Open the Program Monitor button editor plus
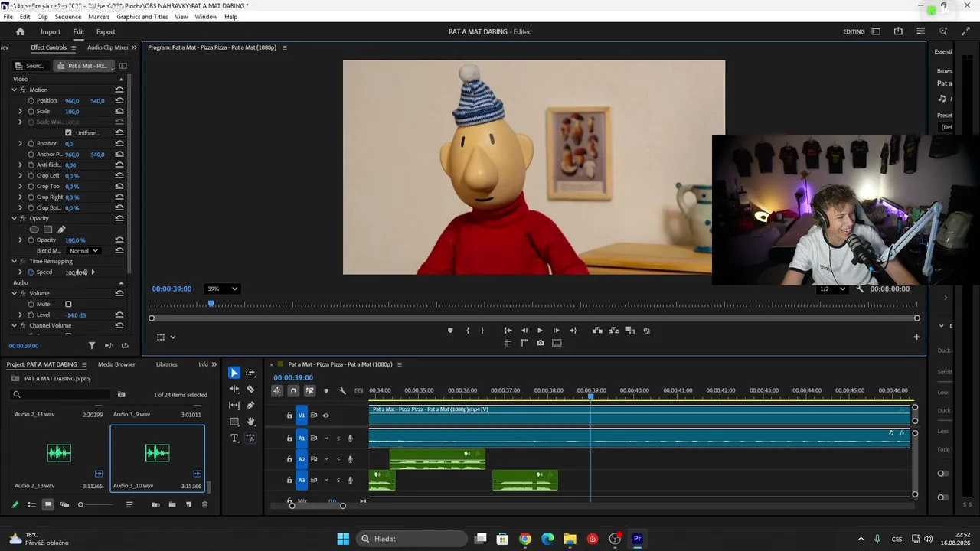The width and height of the screenshot is (980, 551). tap(916, 337)
